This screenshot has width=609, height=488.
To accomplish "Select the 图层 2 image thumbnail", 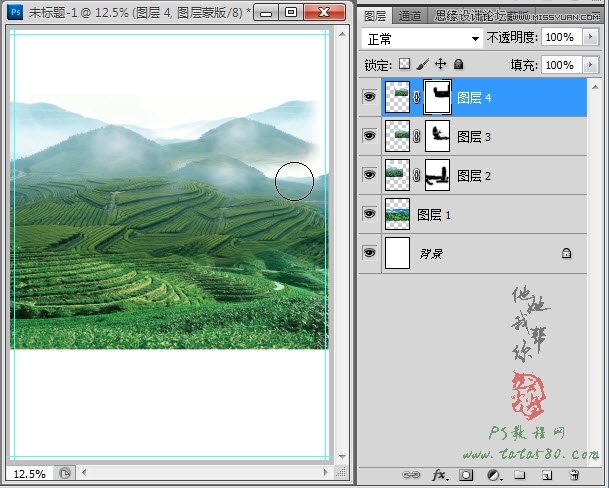I will pyautogui.click(x=397, y=175).
